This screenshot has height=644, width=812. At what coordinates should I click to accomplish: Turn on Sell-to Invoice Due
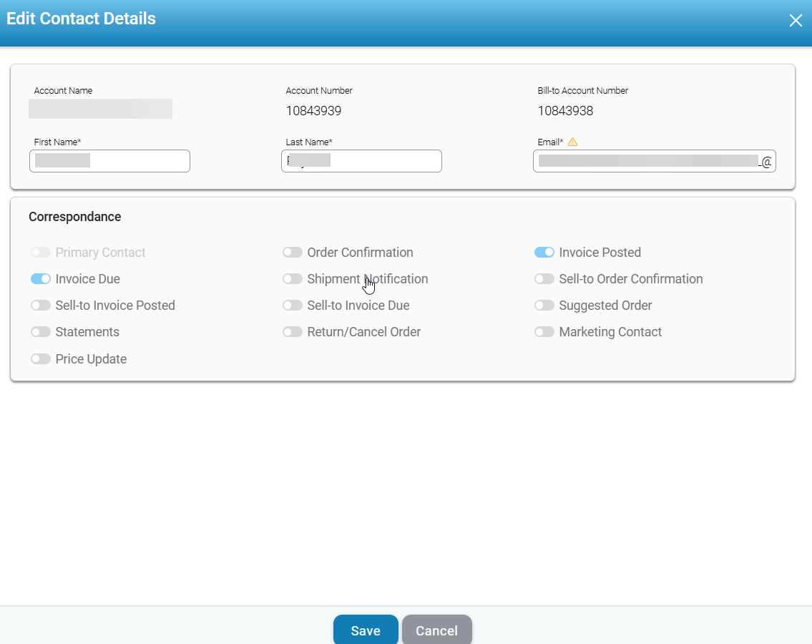point(293,306)
